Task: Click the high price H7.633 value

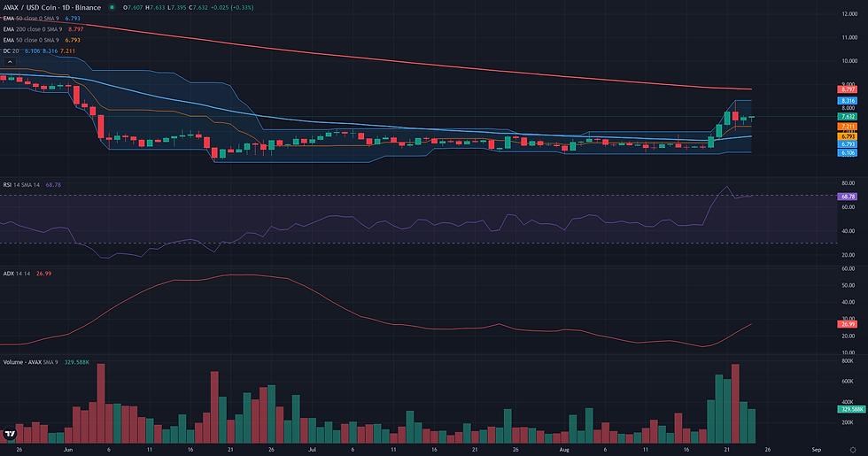Action: tap(155, 8)
